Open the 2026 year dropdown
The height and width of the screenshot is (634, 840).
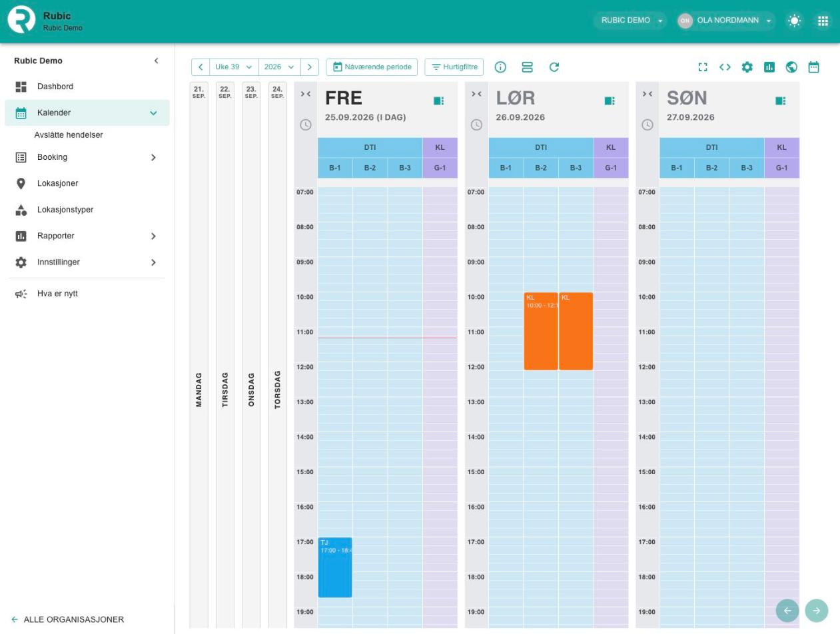pos(280,67)
